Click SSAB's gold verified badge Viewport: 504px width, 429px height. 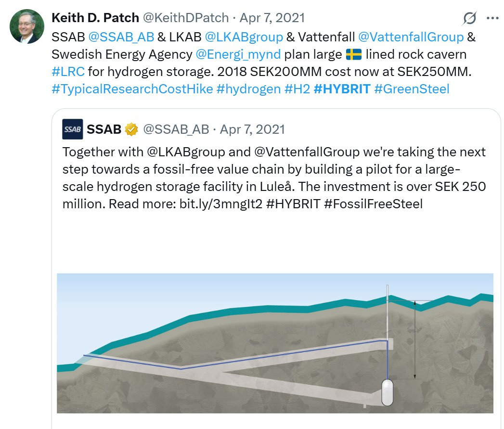pos(131,129)
